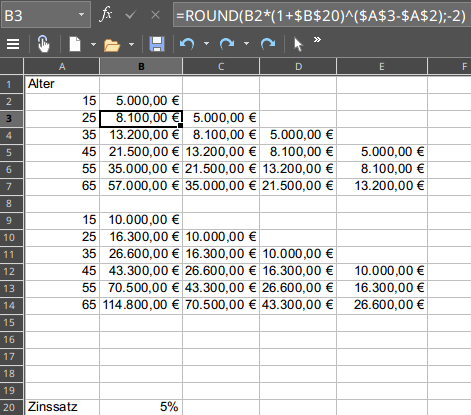Select cell B2 with 5.000,00 €

(x=141, y=101)
